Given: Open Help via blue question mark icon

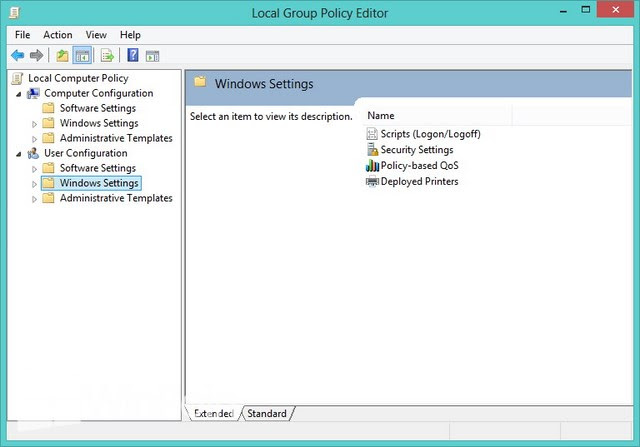Looking at the screenshot, I should (x=133, y=55).
